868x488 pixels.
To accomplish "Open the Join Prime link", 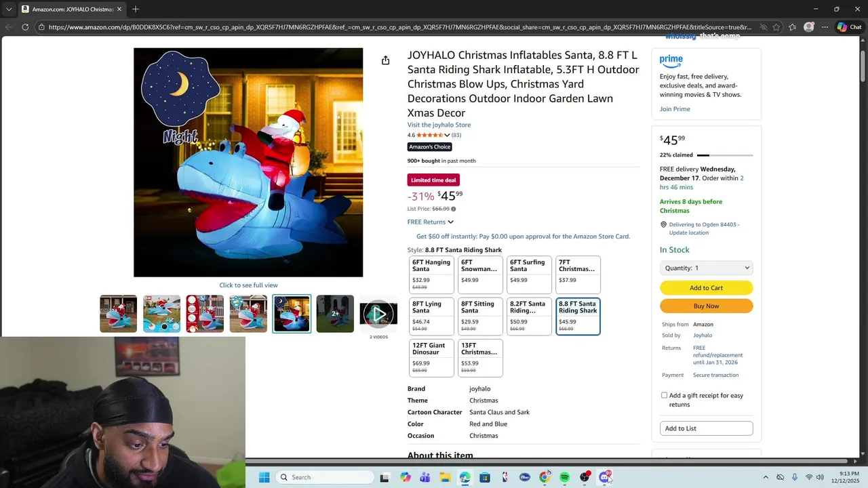I will 675,109.
